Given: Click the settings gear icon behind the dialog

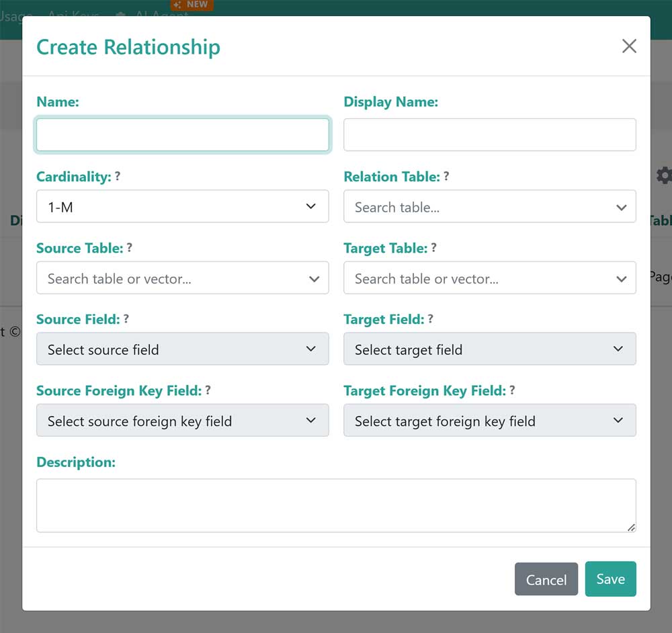Looking at the screenshot, I should pos(664,175).
